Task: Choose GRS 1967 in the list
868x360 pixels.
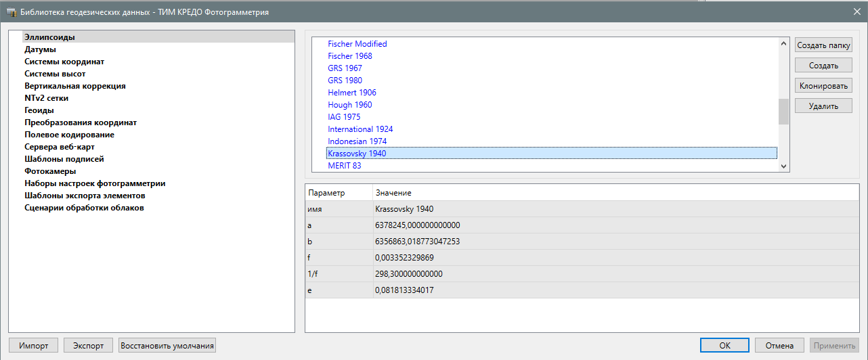Action: tap(345, 68)
